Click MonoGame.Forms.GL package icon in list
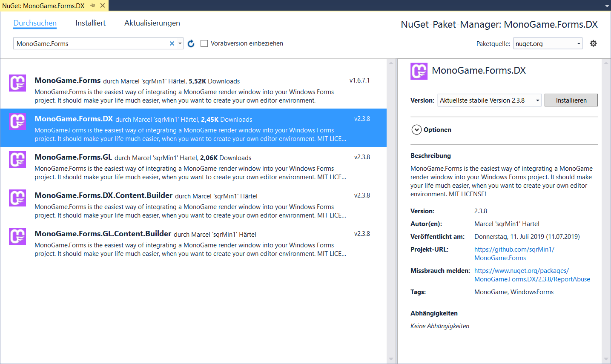 (x=17, y=160)
